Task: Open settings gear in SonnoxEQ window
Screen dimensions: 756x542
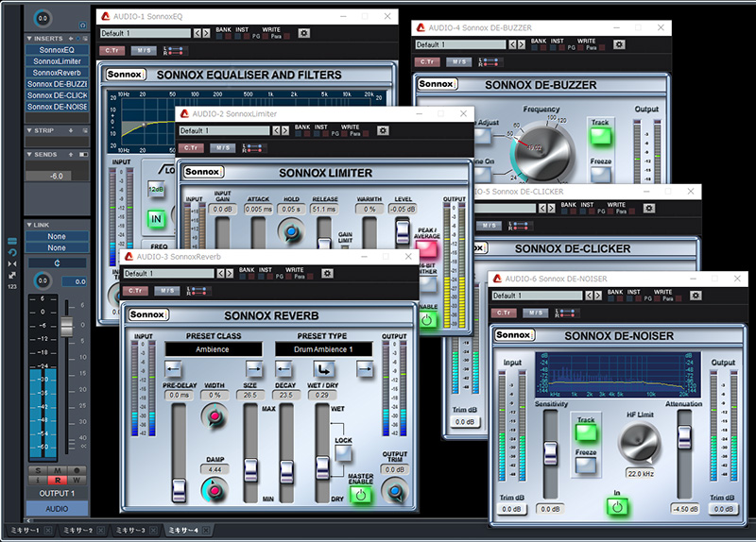Action: [x=303, y=33]
